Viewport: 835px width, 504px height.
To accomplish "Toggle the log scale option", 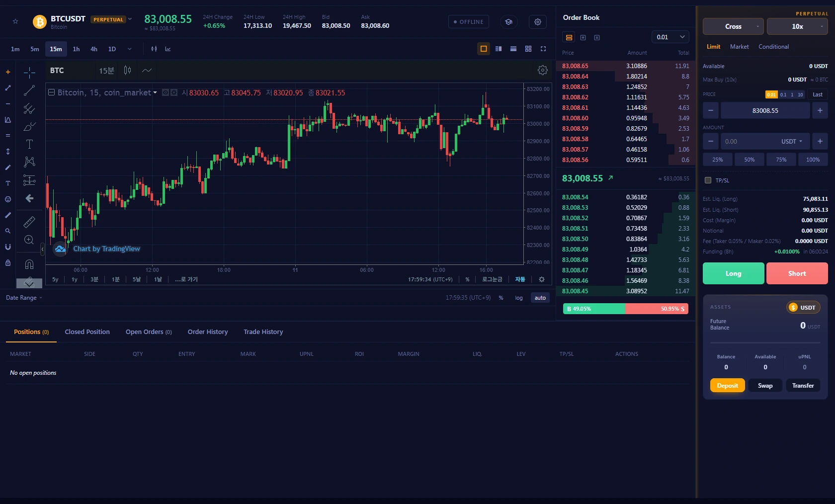I will 519,298.
